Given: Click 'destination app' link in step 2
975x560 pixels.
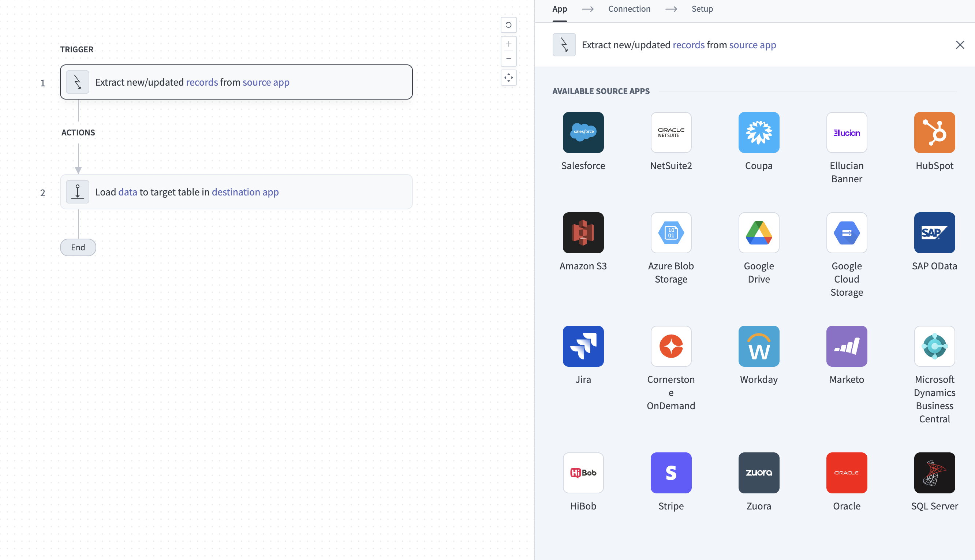Looking at the screenshot, I should [x=245, y=192].
